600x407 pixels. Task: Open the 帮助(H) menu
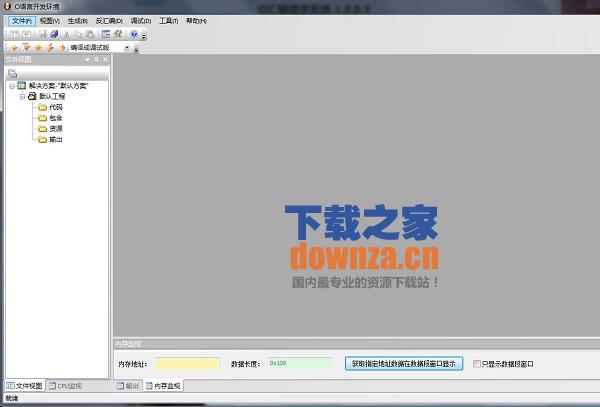(x=196, y=21)
